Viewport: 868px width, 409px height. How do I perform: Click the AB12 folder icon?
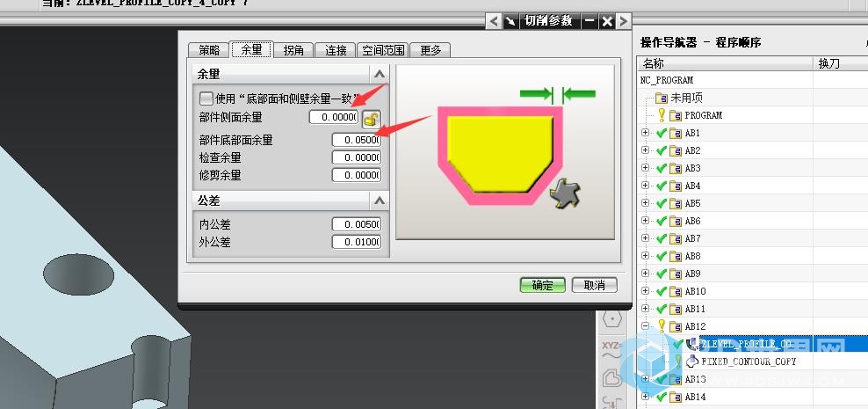pyautogui.click(x=676, y=326)
